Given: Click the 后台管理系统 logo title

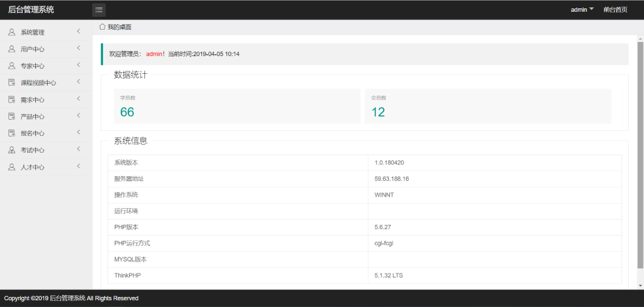Looking at the screenshot, I should click(31, 10).
